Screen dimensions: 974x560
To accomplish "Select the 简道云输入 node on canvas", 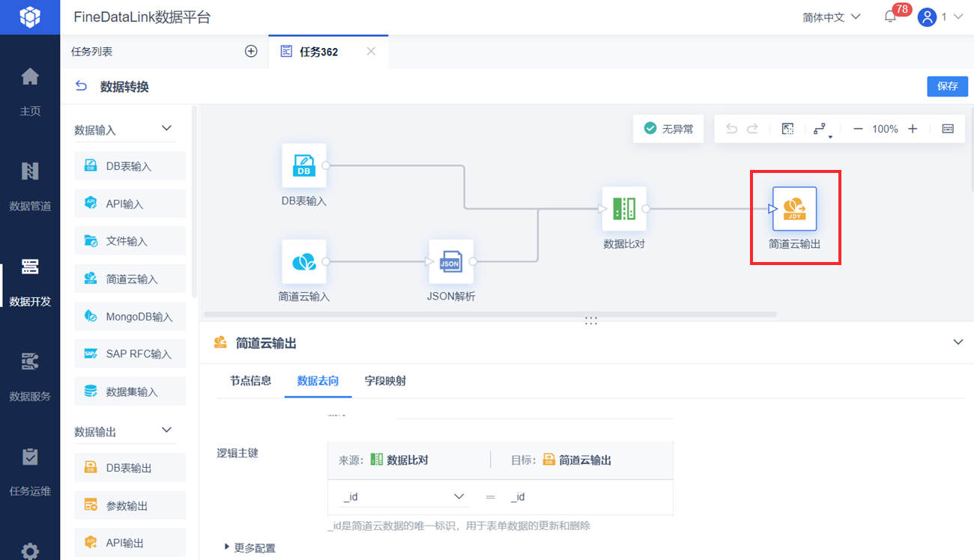I will point(304,261).
